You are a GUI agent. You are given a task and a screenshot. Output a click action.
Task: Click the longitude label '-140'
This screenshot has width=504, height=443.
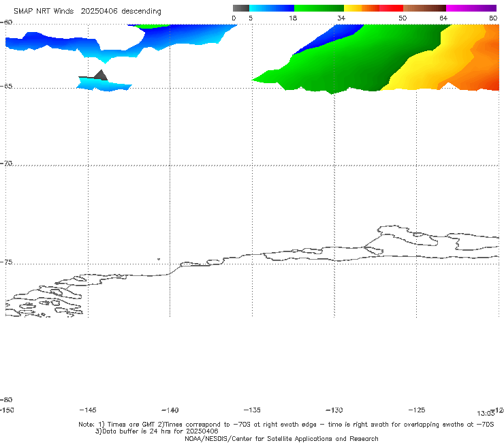click(x=170, y=410)
